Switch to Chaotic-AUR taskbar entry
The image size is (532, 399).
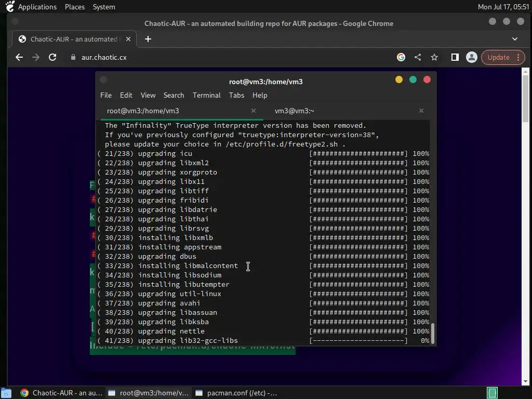[61, 393]
